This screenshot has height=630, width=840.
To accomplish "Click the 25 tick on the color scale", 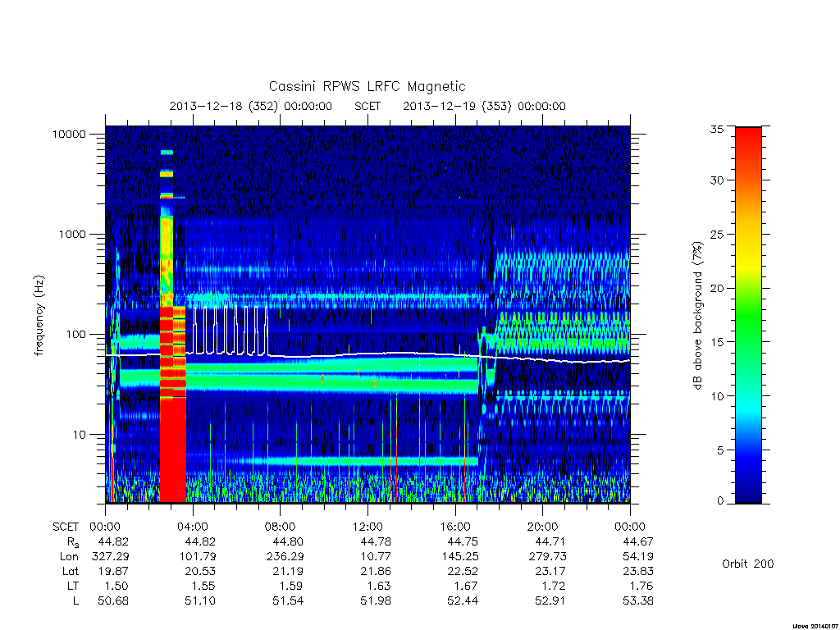I will click(x=717, y=235).
